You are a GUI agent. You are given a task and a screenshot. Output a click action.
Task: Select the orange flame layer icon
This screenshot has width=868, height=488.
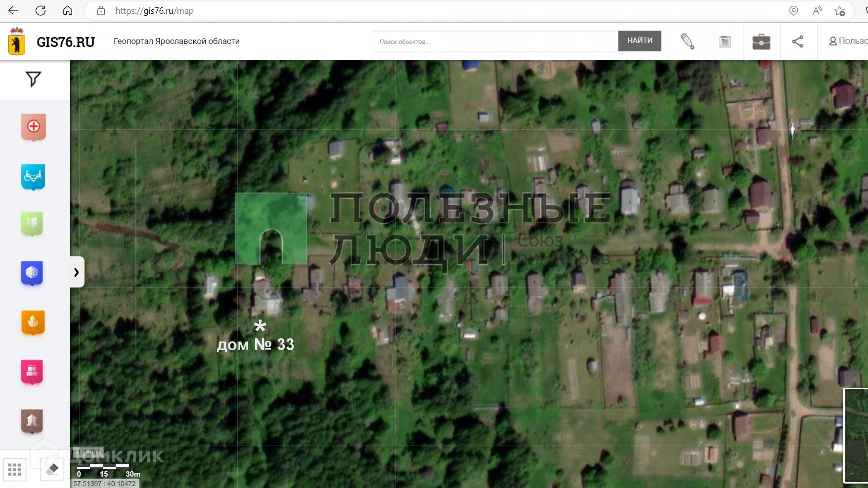coord(33,323)
